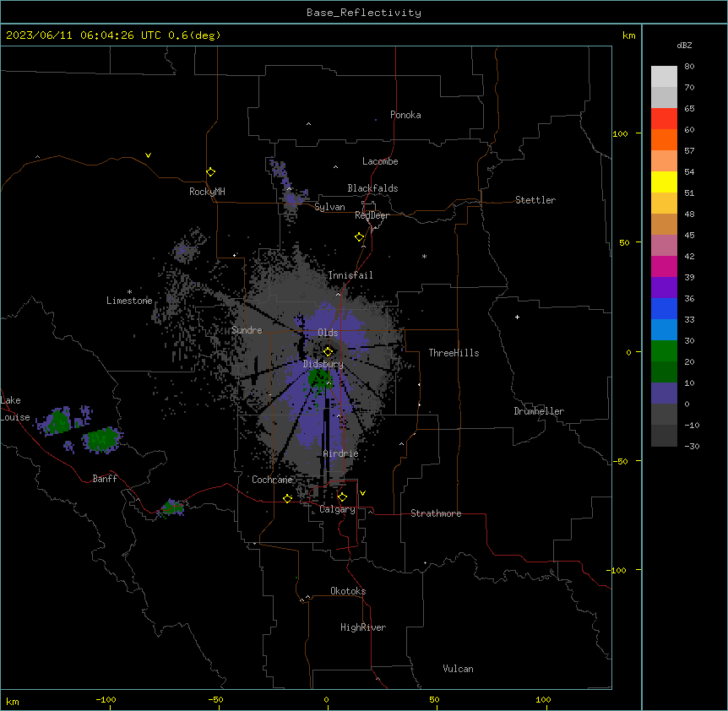The height and width of the screenshot is (711, 728).
Task: Click the asterisk marker east of Innisfail
Action: click(424, 256)
